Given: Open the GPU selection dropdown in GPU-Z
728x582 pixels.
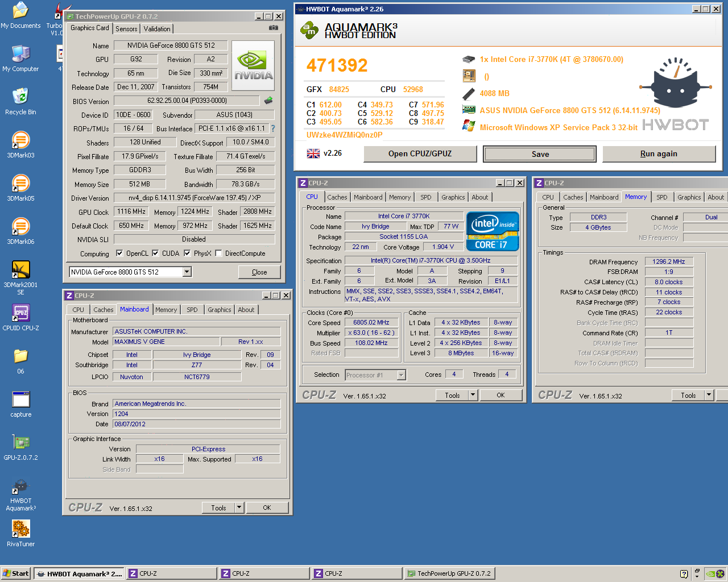Looking at the screenshot, I should tap(187, 272).
